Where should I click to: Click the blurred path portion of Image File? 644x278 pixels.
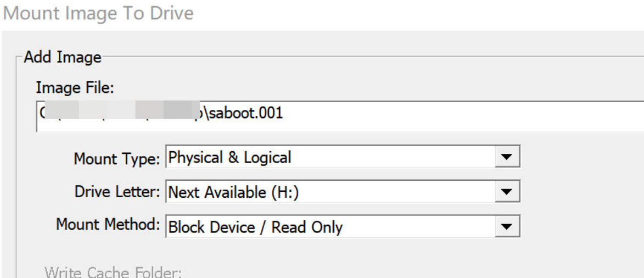click(119, 113)
